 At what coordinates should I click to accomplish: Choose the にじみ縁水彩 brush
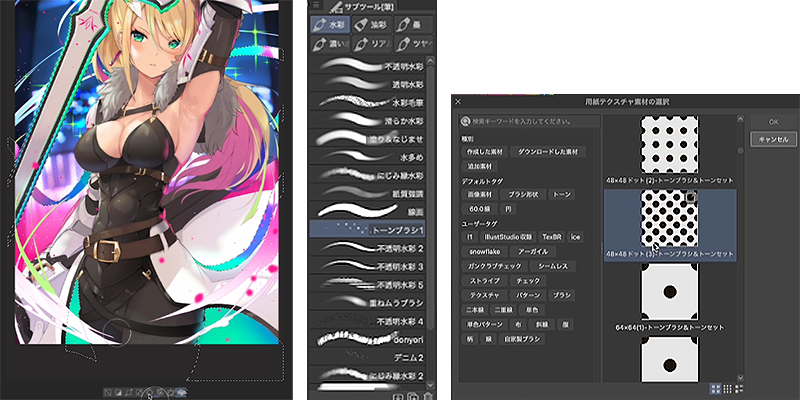click(x=367, y=176)
